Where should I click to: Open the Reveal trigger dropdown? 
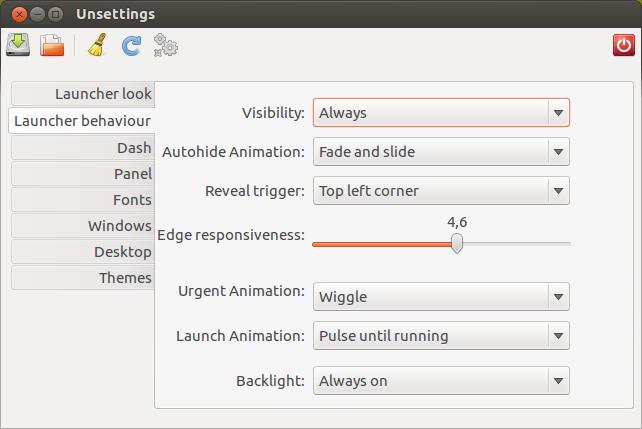(x=441, y=191)
